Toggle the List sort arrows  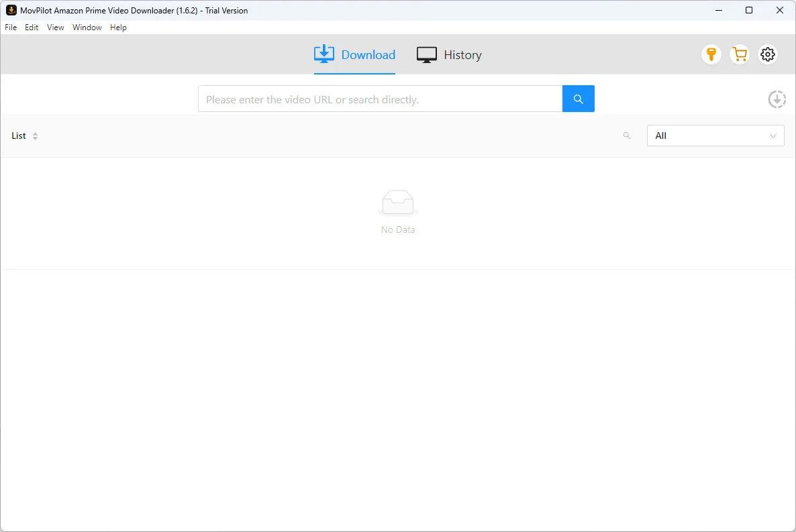(x=35, y=136)
